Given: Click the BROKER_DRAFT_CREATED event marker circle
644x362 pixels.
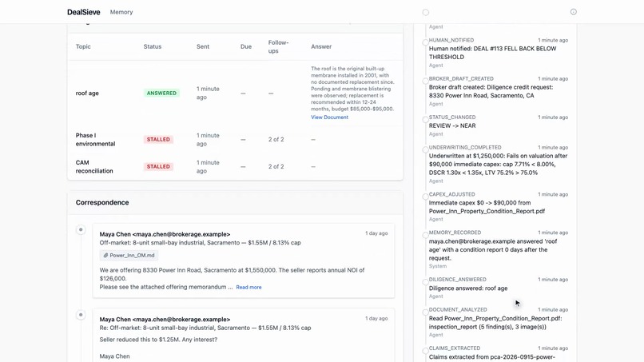Looking at the screenshot, I should (426, 81).
